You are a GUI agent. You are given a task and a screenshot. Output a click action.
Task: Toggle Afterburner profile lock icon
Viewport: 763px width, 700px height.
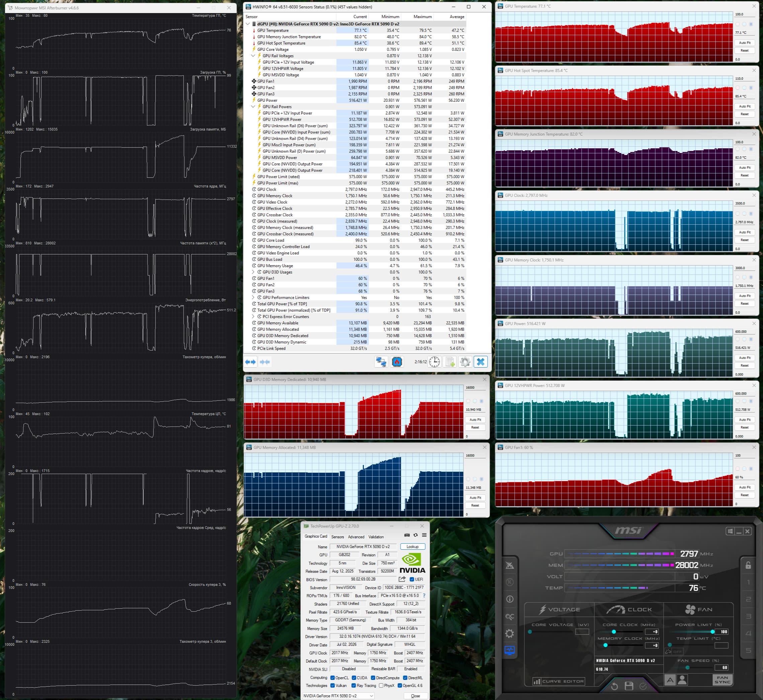pos(748,565)
